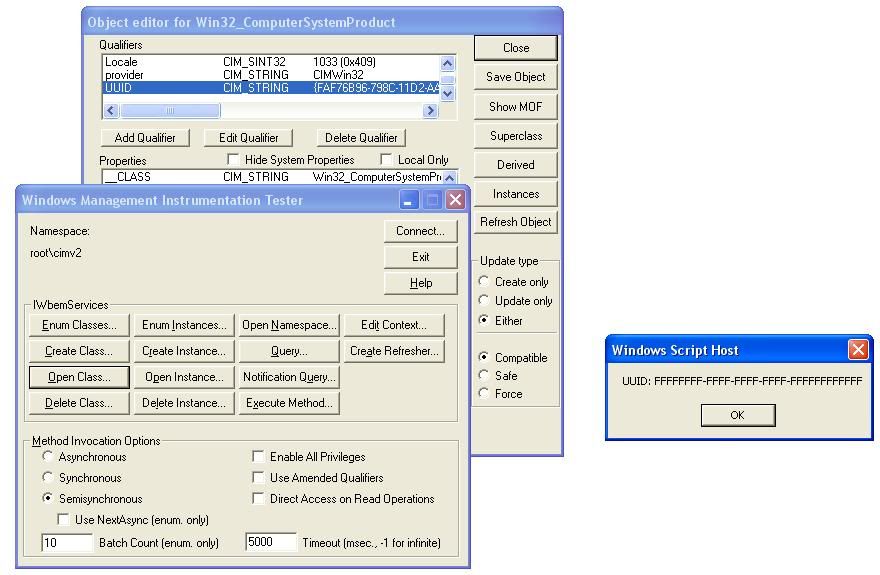Viewport: 880px width, 575px height.
Task: Click the Batch Count input field
Action: point(66,543)
